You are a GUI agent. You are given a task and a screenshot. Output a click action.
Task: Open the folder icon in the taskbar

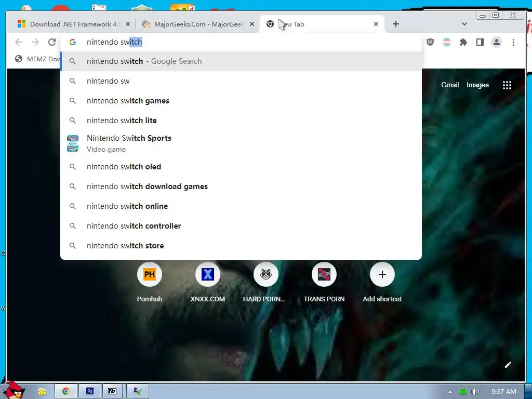tap(42, 392)
